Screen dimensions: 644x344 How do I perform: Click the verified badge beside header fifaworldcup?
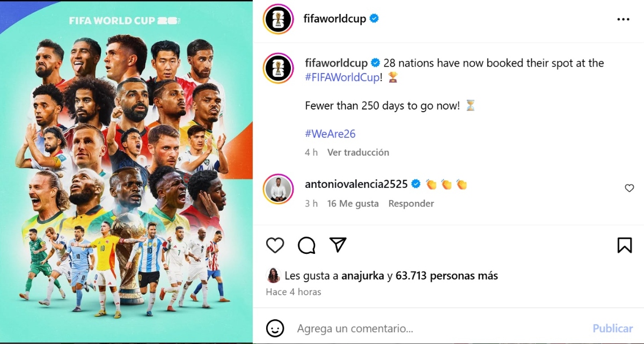pyautogui.click(x=375, y=19)
